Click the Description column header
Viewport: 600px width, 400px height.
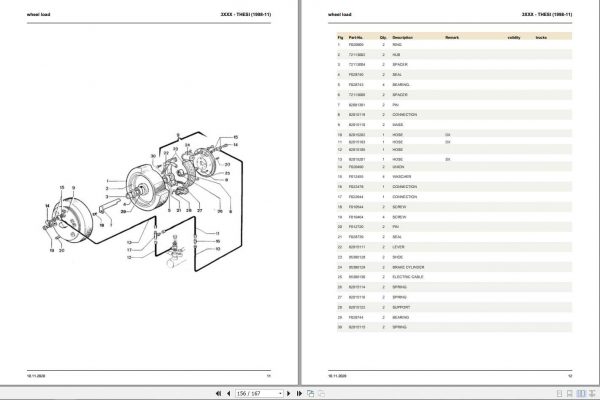click(x=403, y=38)
